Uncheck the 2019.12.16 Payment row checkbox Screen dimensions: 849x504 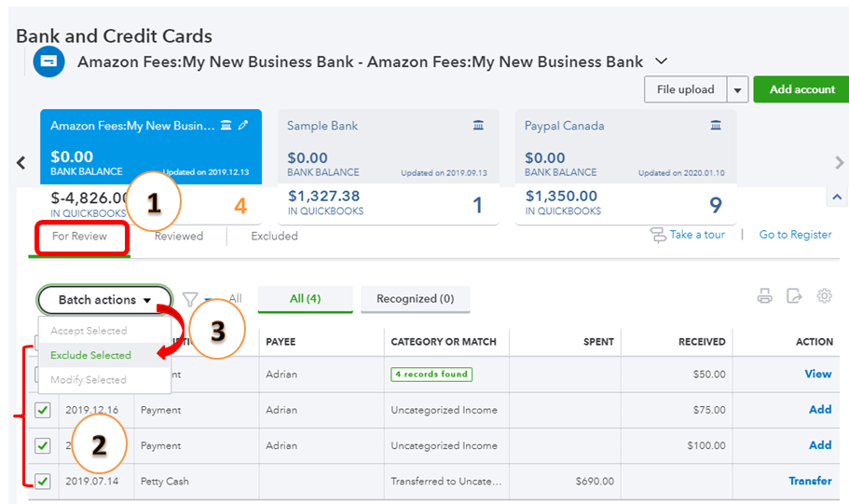[x=43, y=410]
